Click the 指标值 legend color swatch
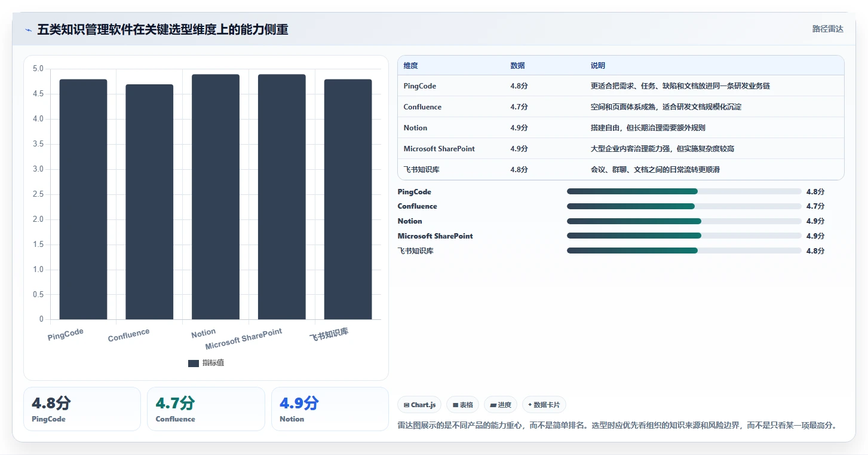The height and width of the screenshot is (455, 868). coord(193,363)
